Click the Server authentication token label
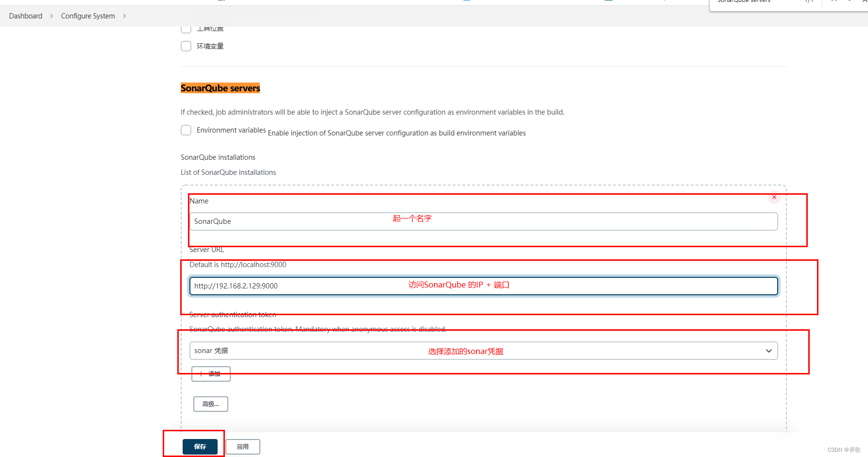Image resolution: width=868 pixels, height=457 pixels. [x=233, y=315]
